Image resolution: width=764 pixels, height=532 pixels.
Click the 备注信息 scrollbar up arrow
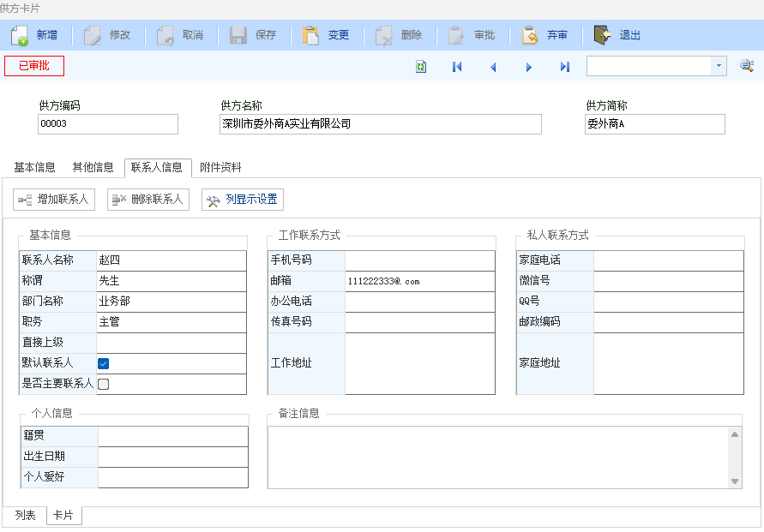click(x=735, y=434)
